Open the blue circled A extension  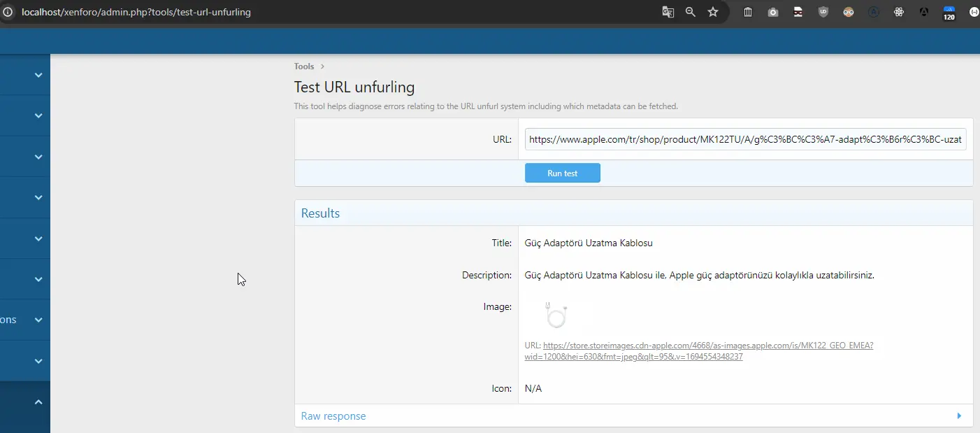[x=874, y=12]
